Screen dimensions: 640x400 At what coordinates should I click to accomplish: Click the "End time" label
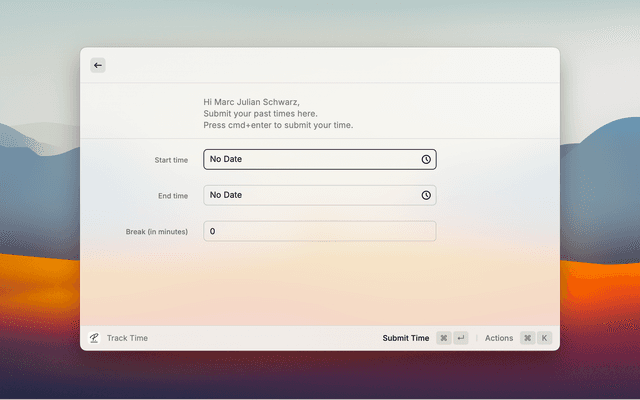(x=172, y=196)
